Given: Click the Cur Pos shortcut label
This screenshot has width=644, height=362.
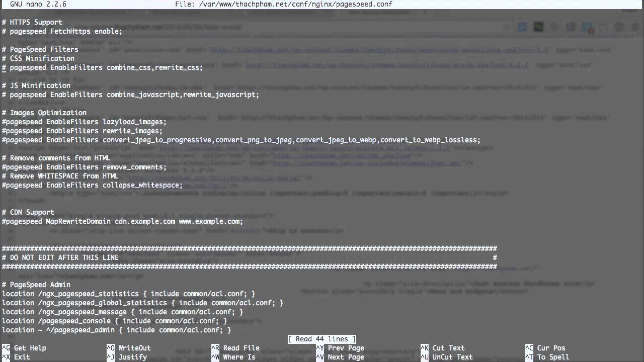Looking at the screenshot, I should coord(551,348).
